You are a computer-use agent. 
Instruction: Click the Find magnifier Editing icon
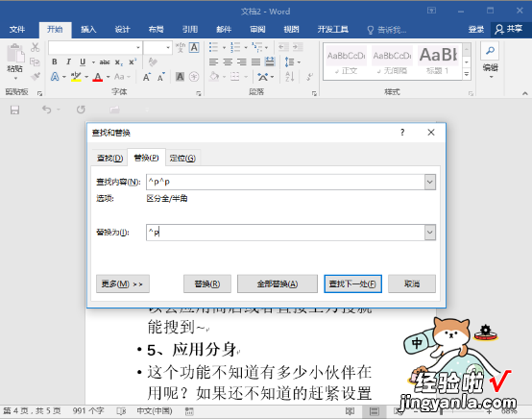(490, 51)
